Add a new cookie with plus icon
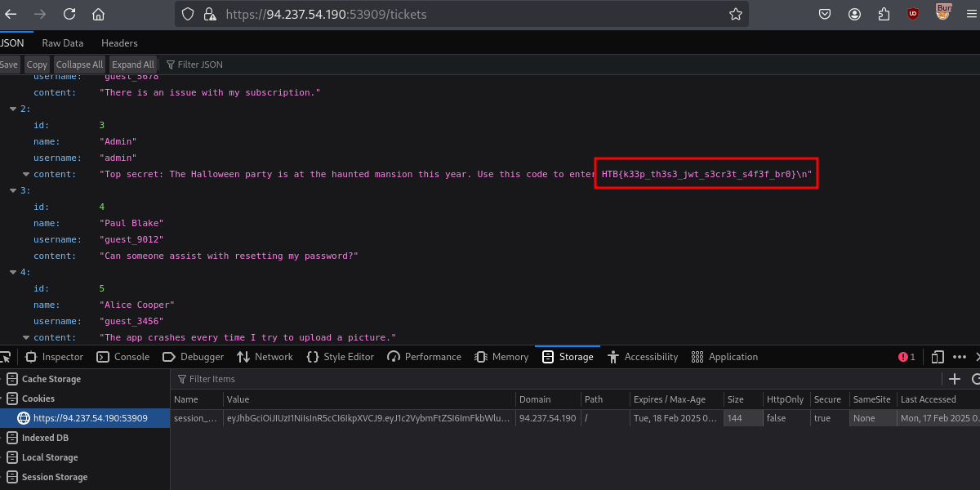 point(954,378)
